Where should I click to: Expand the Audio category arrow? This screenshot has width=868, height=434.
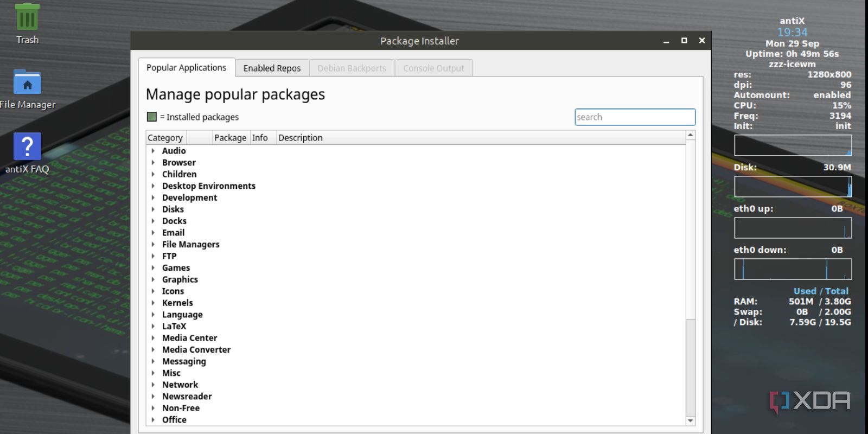tap(153, 151)
